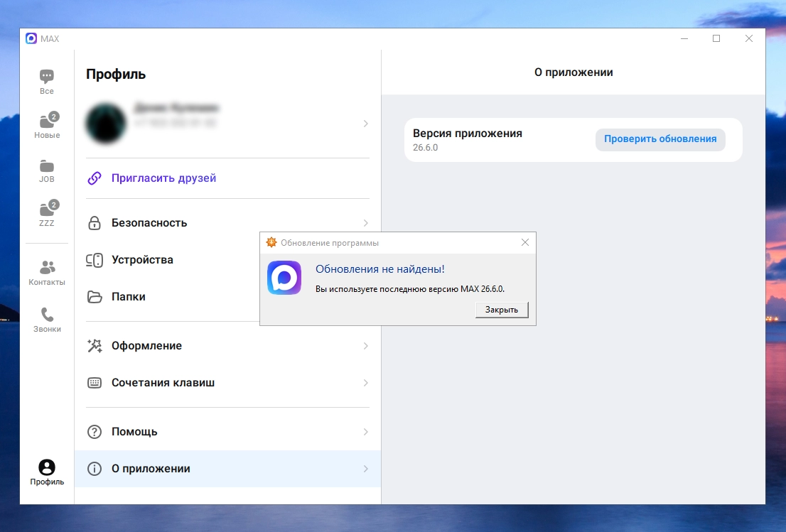Open the Оформление settings
The height and width of the screenshot is (532, 786).
point(227,346)
